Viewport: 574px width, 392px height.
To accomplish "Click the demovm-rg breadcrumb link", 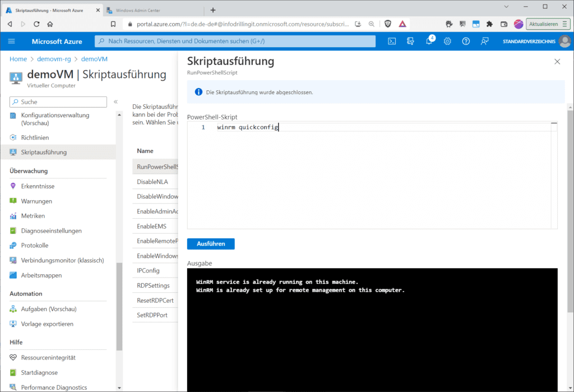I will coord(54,59).
